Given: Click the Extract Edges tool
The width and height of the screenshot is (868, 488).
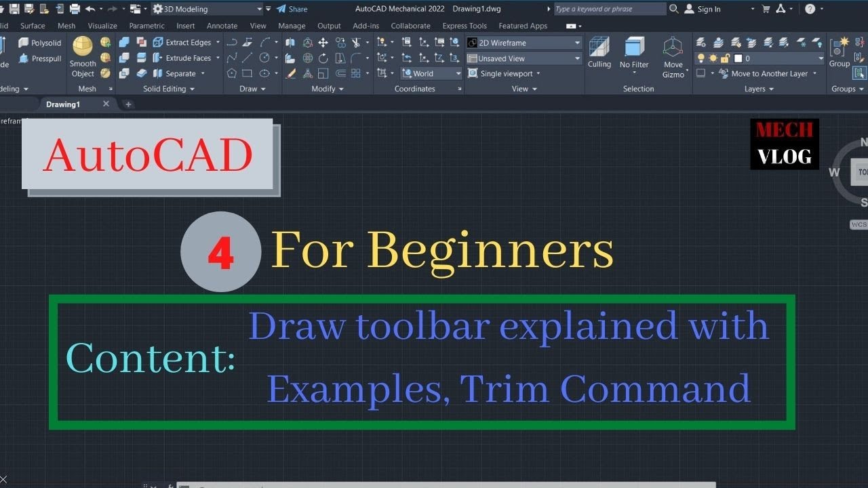Looking at the screenshot, I should pyautogui.click(x=182, y=43).
